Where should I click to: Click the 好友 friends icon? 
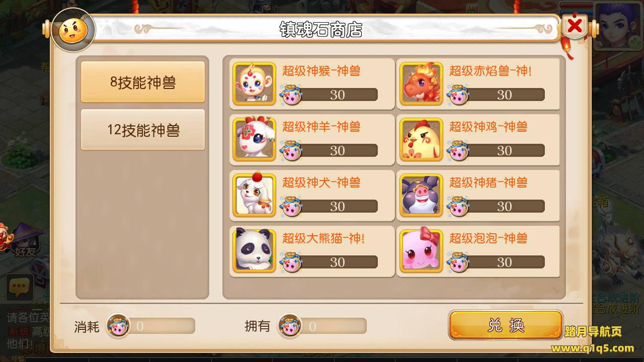24,240
